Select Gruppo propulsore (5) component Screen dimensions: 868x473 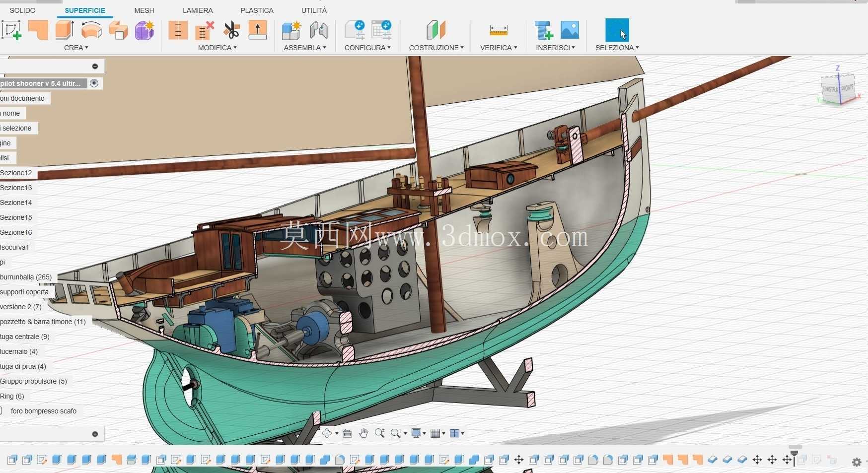33,381
